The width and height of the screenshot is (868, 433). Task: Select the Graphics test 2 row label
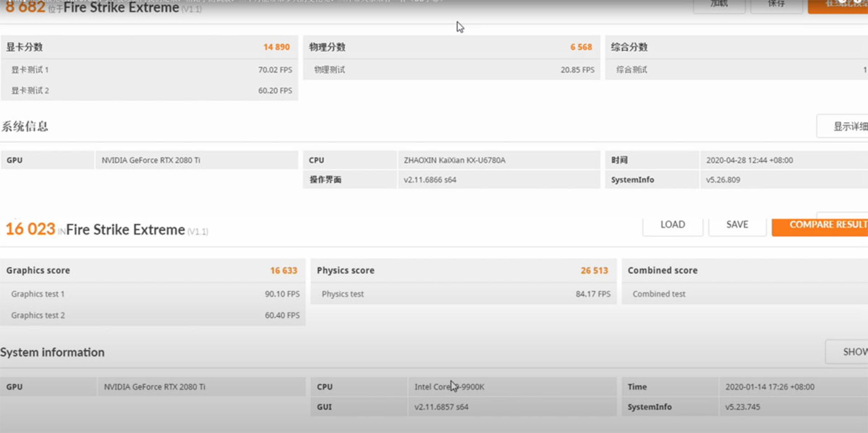click(x=38, y=315)
